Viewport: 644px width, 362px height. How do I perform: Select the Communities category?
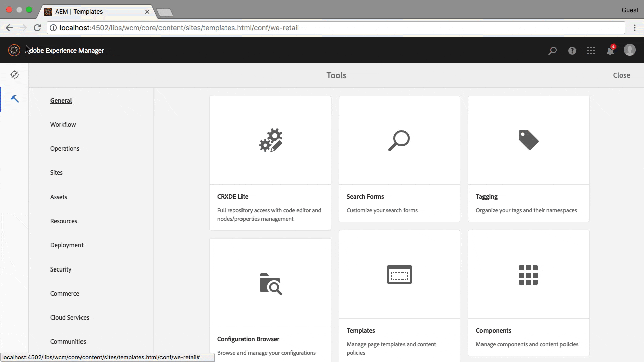point(68,342)
